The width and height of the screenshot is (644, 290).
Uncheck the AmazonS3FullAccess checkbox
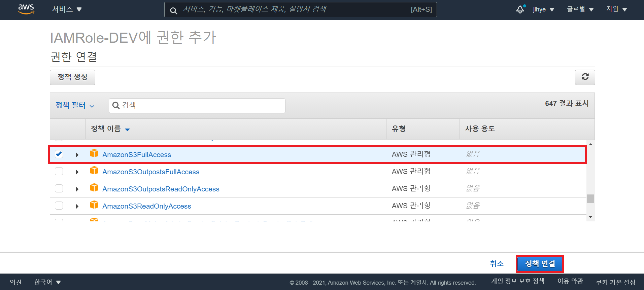(59, 154)
